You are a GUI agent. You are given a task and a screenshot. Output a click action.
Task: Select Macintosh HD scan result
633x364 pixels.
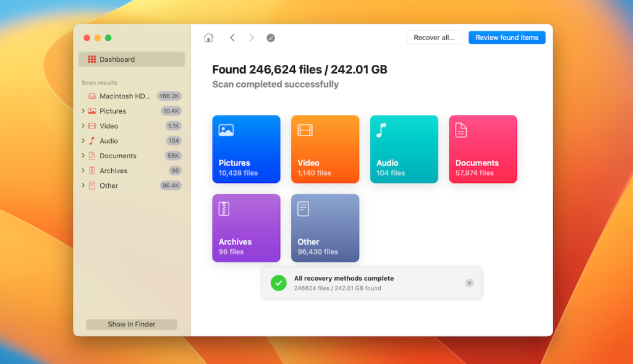coord(132,96)
